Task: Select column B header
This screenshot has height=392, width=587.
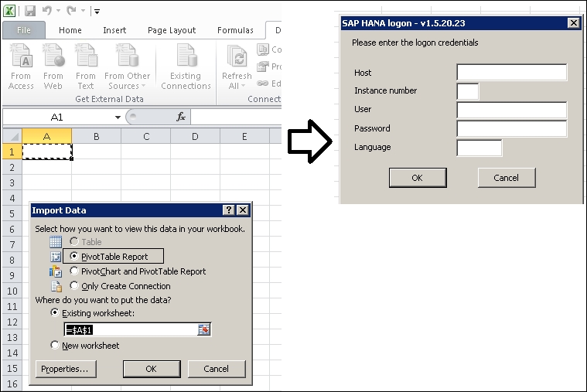Action: [x=96, y=136]
